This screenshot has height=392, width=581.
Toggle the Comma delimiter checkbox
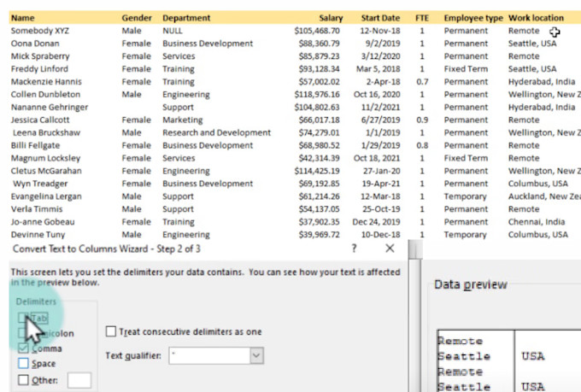click(x=23, y=348)
